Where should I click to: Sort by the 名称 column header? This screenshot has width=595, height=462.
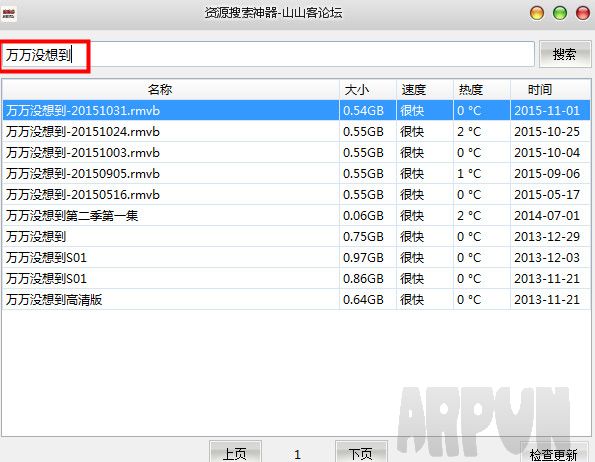point(171,90)
